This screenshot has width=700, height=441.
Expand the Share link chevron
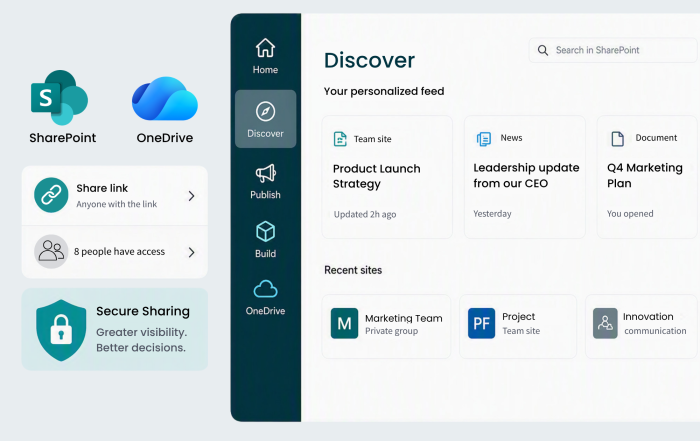[x=192, y=196]
